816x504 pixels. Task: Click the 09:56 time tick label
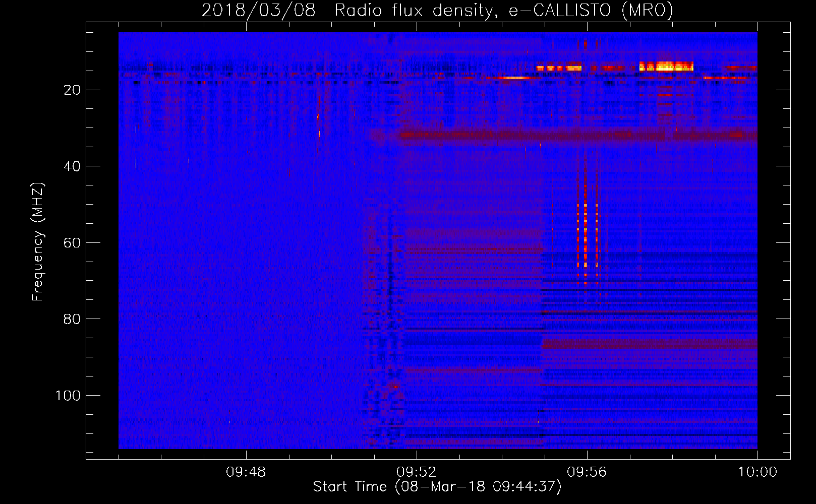(587, 472)
